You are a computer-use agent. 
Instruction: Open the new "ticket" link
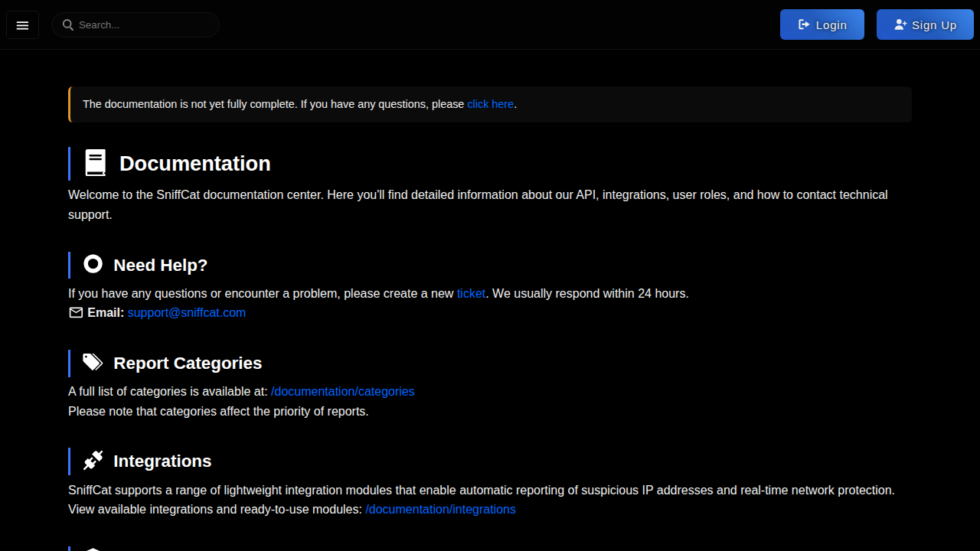click(471, 293)
